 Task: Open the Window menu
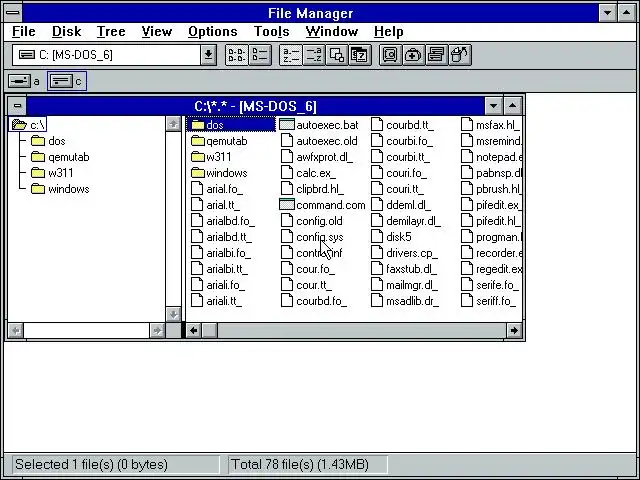[331, 31]
